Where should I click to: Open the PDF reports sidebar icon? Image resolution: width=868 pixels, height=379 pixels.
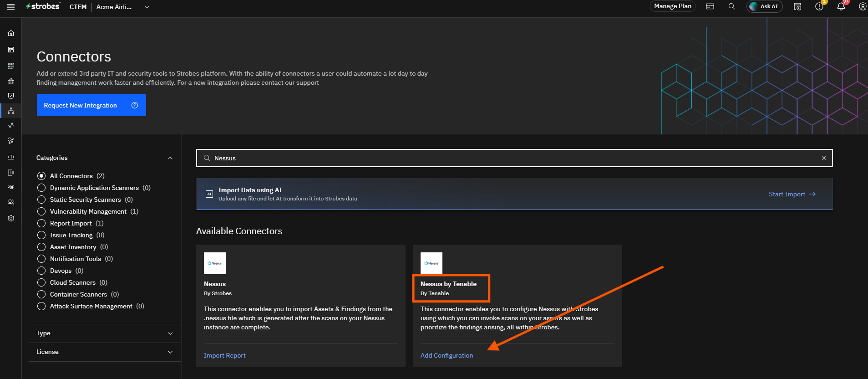click(11, 187)
